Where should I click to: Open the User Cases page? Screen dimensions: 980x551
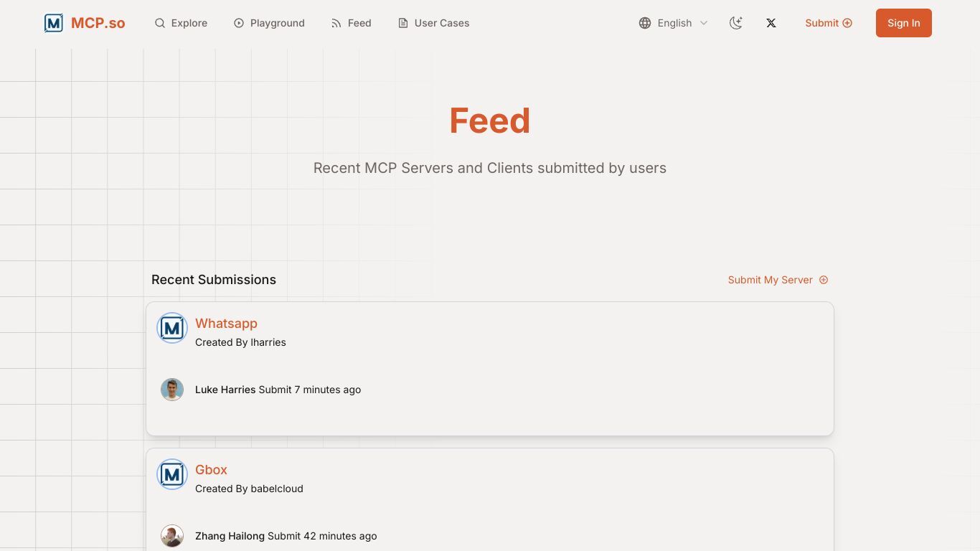[x=433, y=23]
